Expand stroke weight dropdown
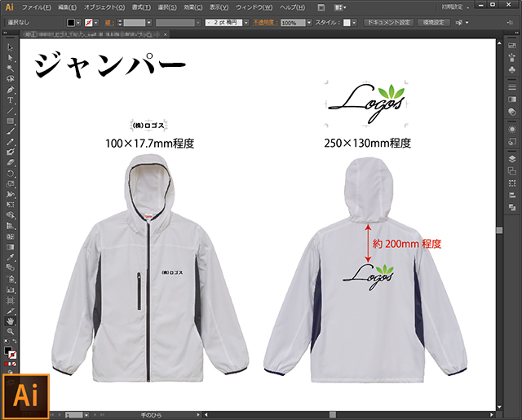 coord(148,23)
